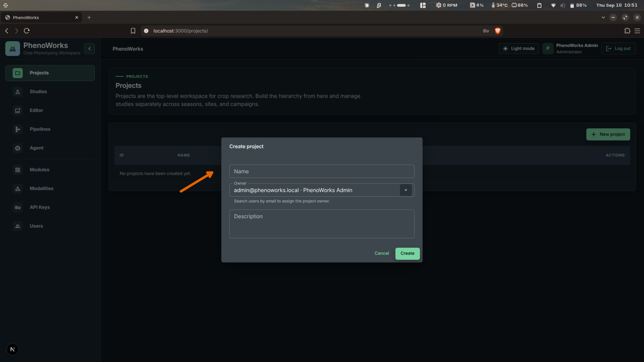Click into the Description text area
This screenshot has width=644, height=362.
click(322, 224)
